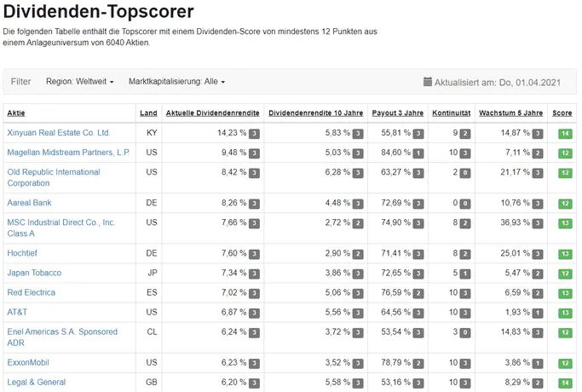Click green score badge for Enel Americas
The image size is (582, 392).
pos(565,332)
